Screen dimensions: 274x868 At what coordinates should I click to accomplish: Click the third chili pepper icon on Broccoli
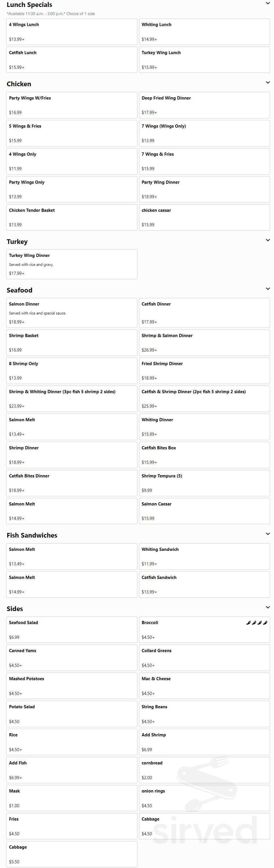coord(260,623)
